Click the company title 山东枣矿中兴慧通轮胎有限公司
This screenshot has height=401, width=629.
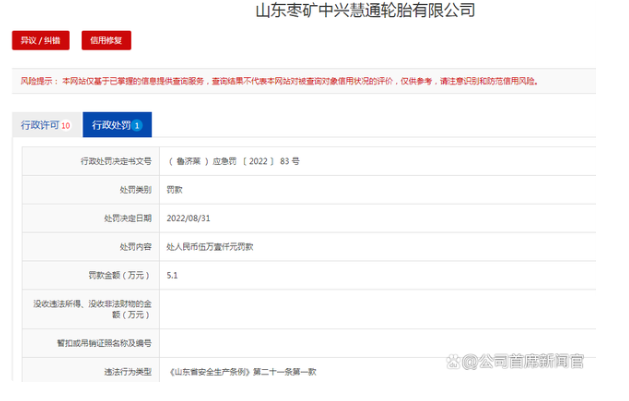365,10
